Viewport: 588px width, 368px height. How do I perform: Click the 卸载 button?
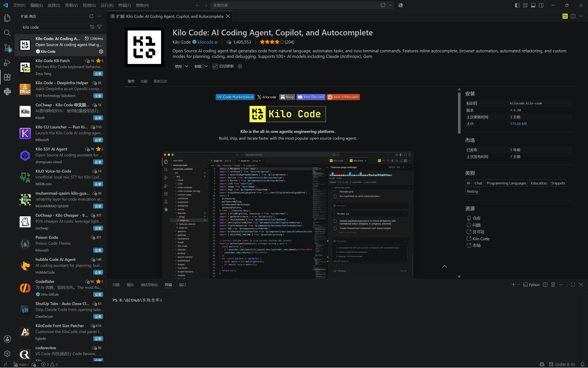[198, 66]
